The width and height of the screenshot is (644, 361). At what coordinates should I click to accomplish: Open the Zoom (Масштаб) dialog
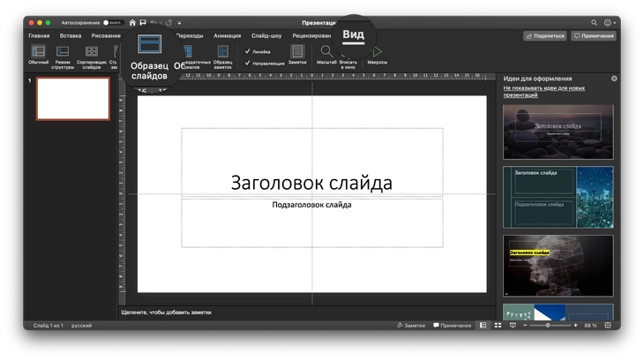tap(326, 55)
